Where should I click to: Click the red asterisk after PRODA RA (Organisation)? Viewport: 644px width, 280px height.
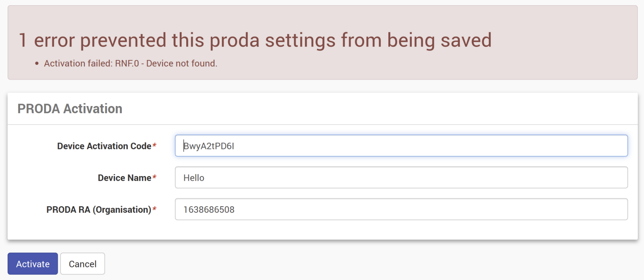pyautogui.click(x=155, y=209)
